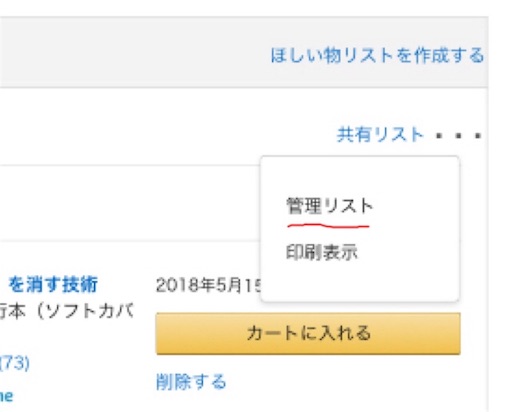512x412 pixels.
Task: Open the 共有リスト link
Action: (380, 135)
